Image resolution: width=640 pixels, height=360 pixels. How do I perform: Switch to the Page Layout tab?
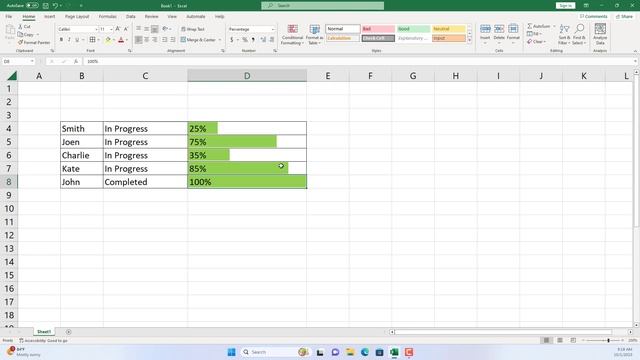(x=77, y=16)
